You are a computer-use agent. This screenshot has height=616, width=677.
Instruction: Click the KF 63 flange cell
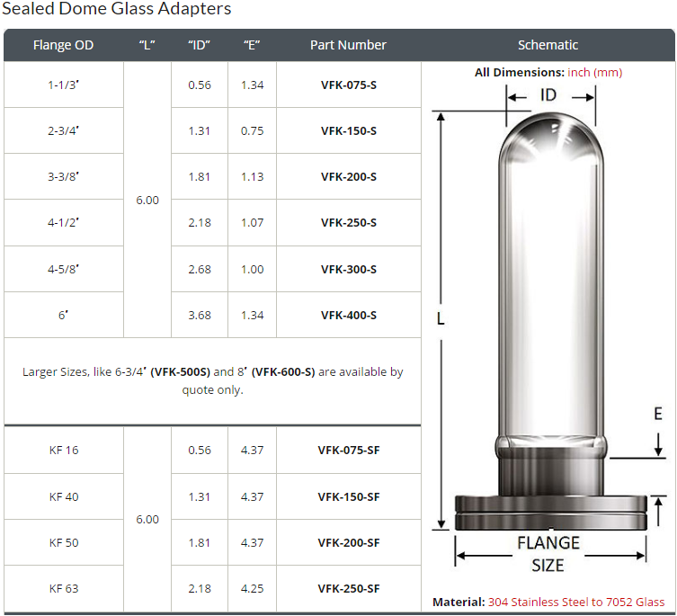click(63, 588)
